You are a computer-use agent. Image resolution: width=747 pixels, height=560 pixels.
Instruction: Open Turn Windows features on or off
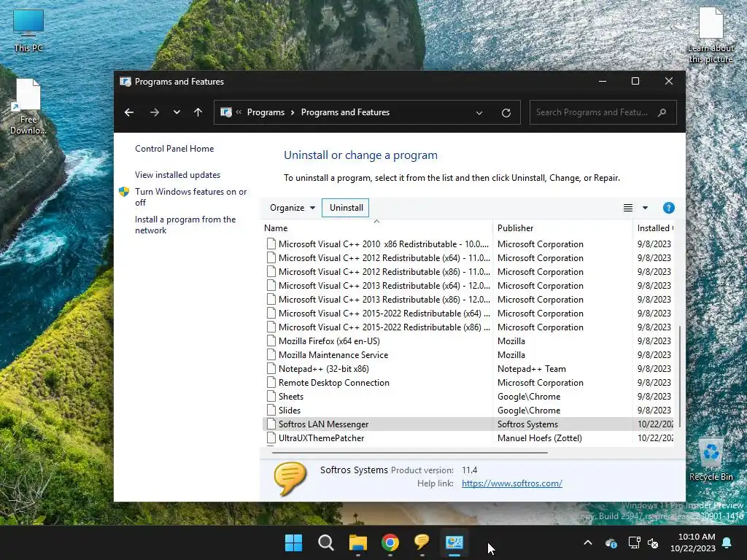click(x=190, y=197)
